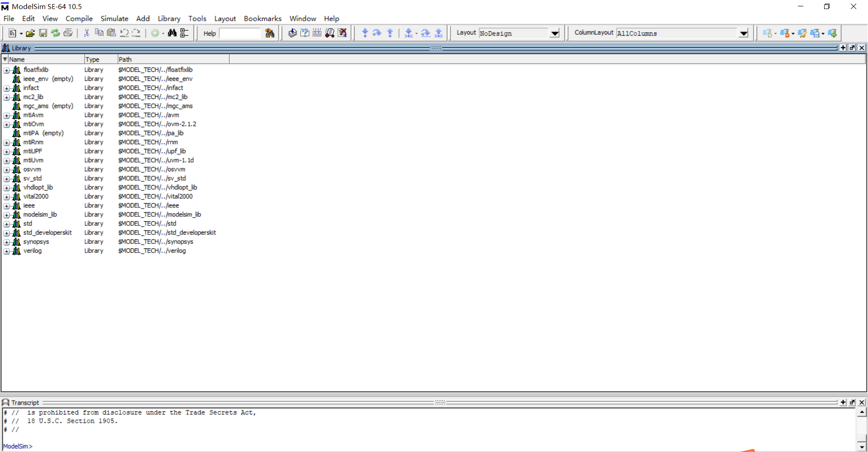Open the New file dropdown arrow

(21, 34)
